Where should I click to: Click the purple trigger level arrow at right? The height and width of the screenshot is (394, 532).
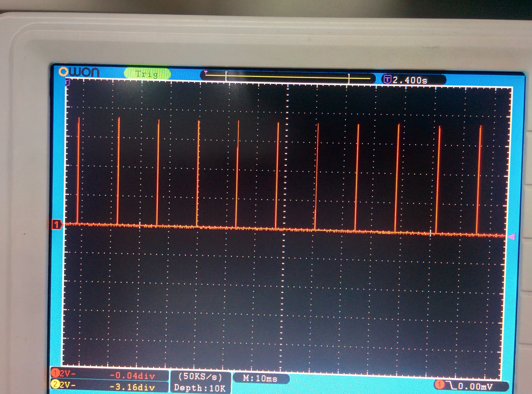tap(512, 237)
